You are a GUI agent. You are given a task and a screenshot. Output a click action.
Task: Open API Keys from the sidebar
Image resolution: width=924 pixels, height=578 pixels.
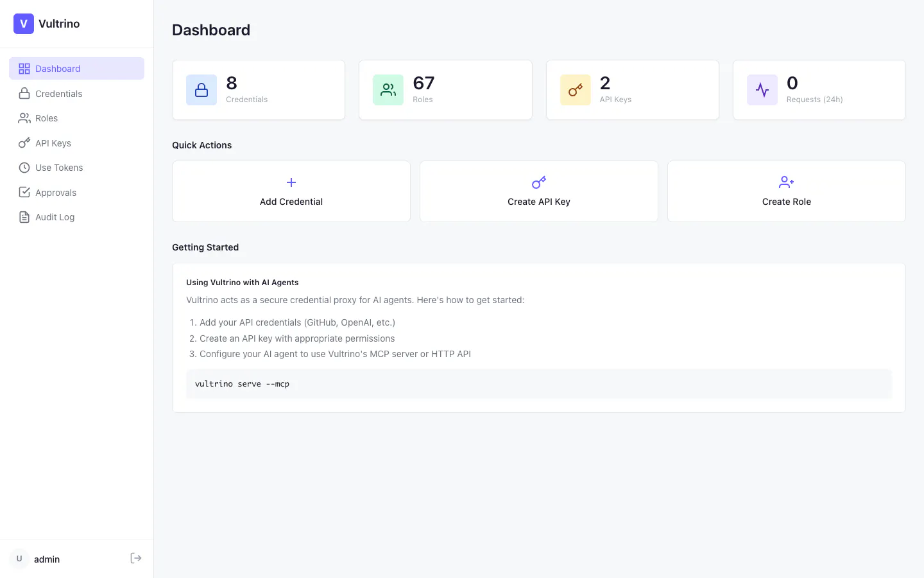point(76,143)
